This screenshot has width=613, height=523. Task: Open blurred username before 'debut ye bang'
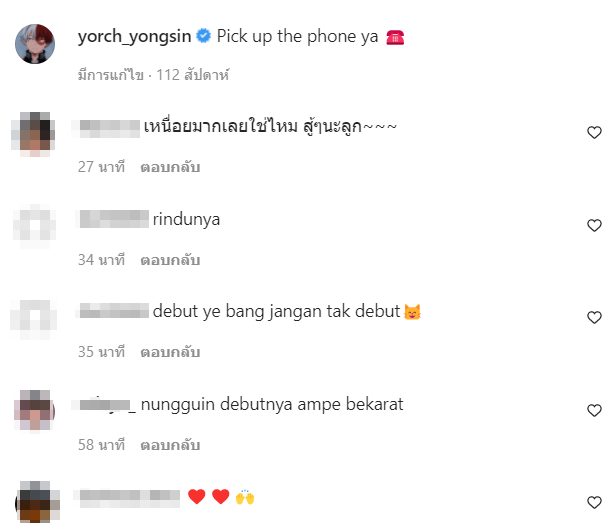click(114, 311)
